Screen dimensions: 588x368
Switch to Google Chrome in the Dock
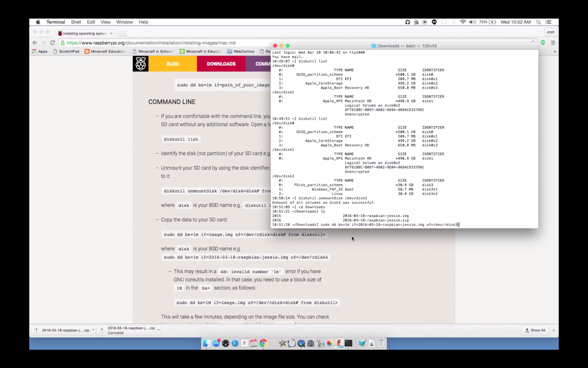(264, 343)
